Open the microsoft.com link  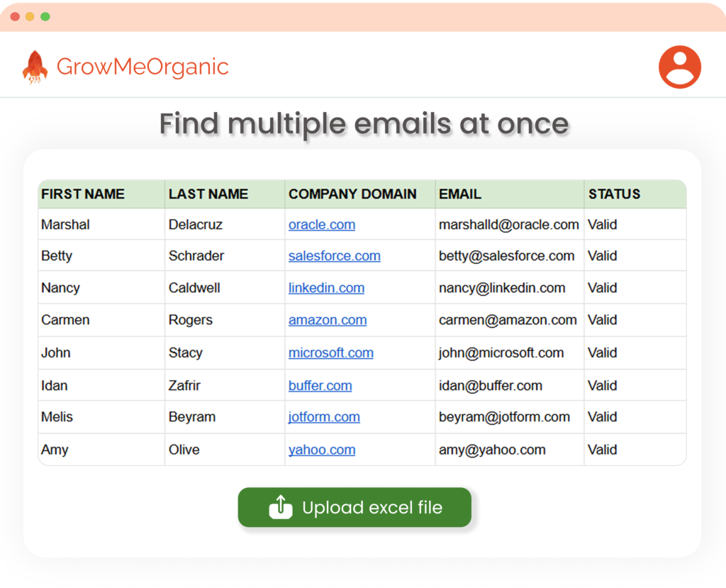point(330,353)
